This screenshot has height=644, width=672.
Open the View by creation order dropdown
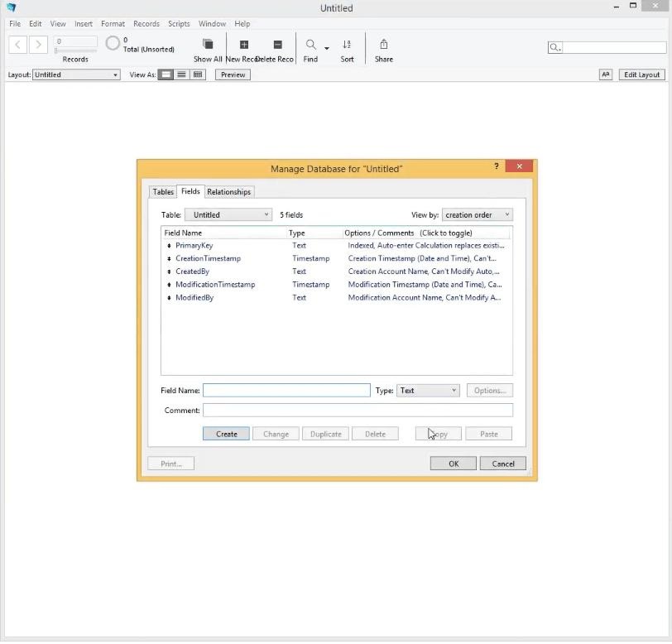pyautogui.click(x=477, y=215)
